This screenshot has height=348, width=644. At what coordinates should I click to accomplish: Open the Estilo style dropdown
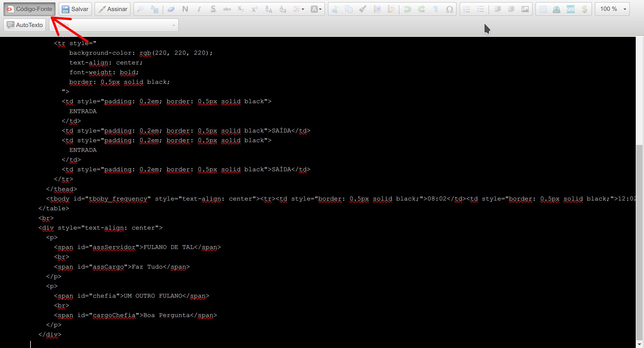tap(114, 25)
